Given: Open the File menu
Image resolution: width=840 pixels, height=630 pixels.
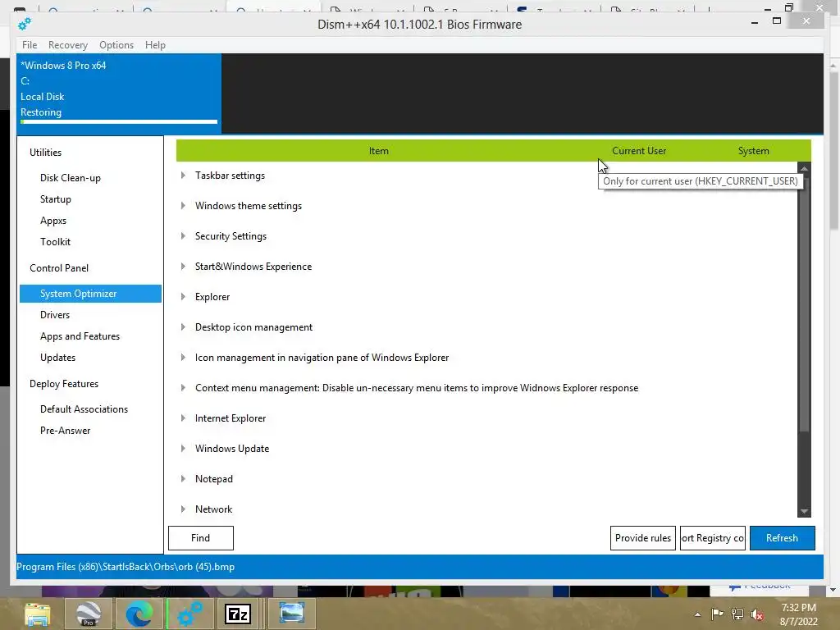Looking at the screenshot, I should 30,45.
